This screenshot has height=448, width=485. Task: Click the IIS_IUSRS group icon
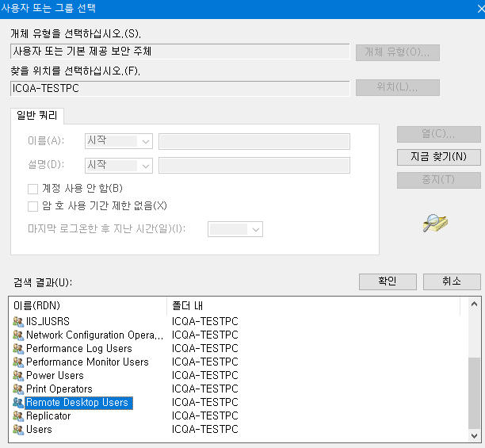click(x=18, y=321)
